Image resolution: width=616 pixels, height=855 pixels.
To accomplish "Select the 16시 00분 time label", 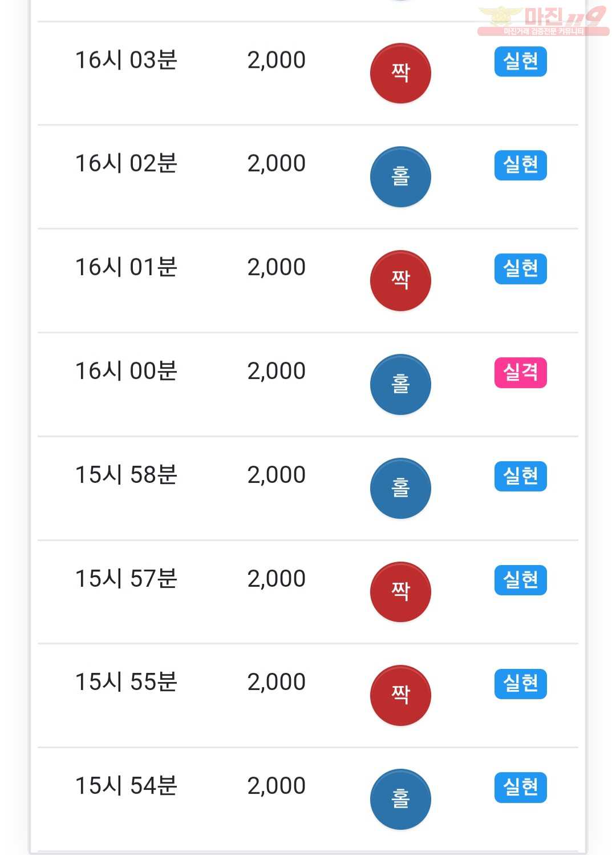I will point(126,371).
